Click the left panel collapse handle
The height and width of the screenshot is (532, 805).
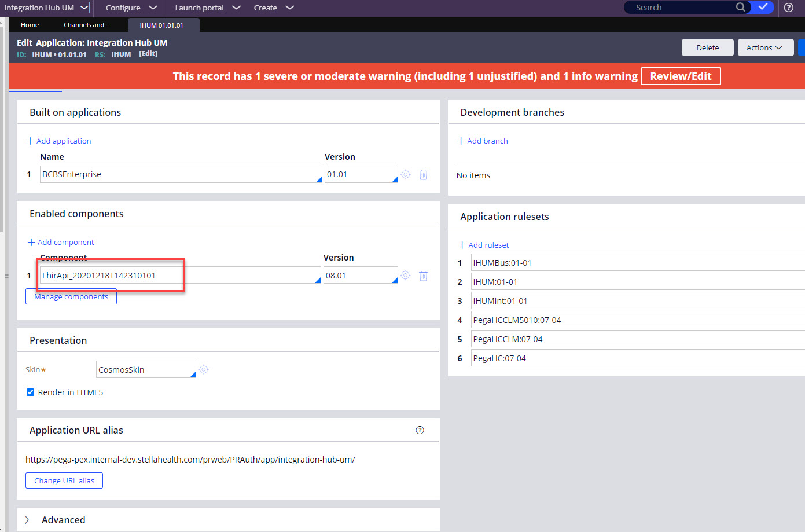[6, 276]
